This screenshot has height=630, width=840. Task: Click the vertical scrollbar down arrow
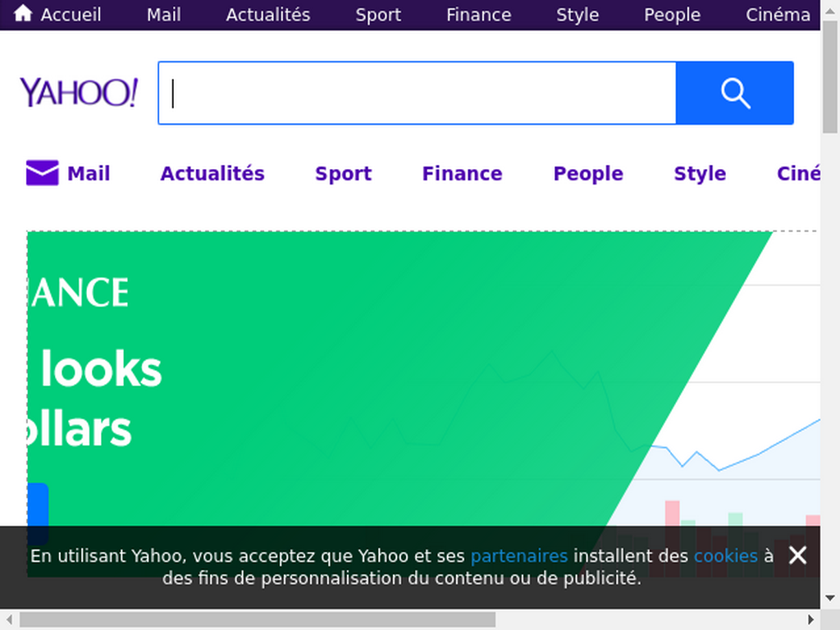pos(830,598)
